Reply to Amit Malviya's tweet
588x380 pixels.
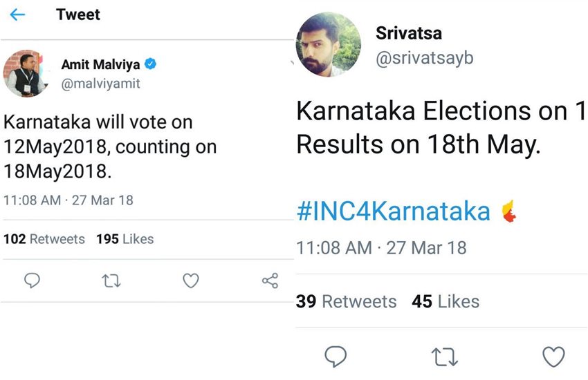tap(33, 280)
